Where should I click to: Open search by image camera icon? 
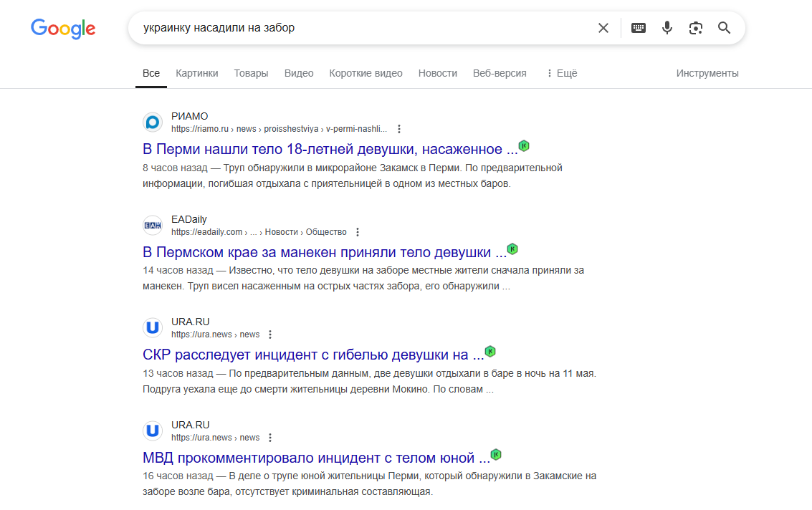click(x=695, y=28)
